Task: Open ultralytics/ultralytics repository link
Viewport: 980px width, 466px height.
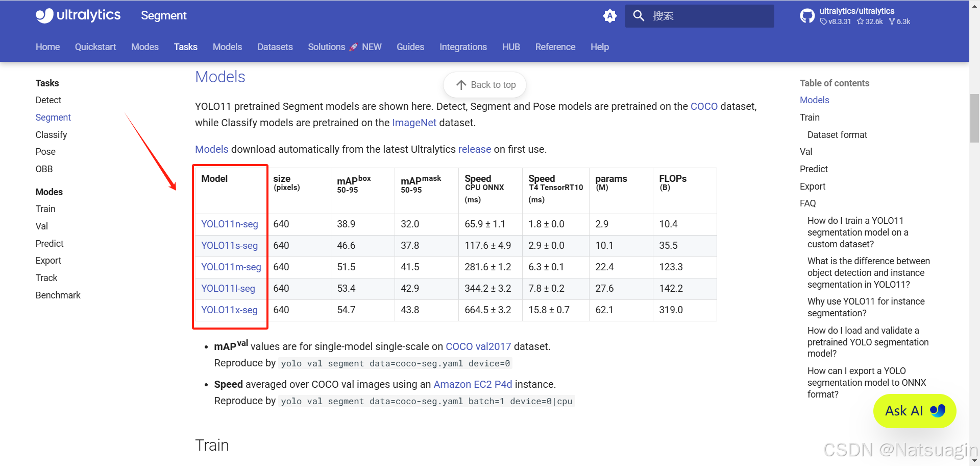Action: pyautogui.click(x=857, y=11)
